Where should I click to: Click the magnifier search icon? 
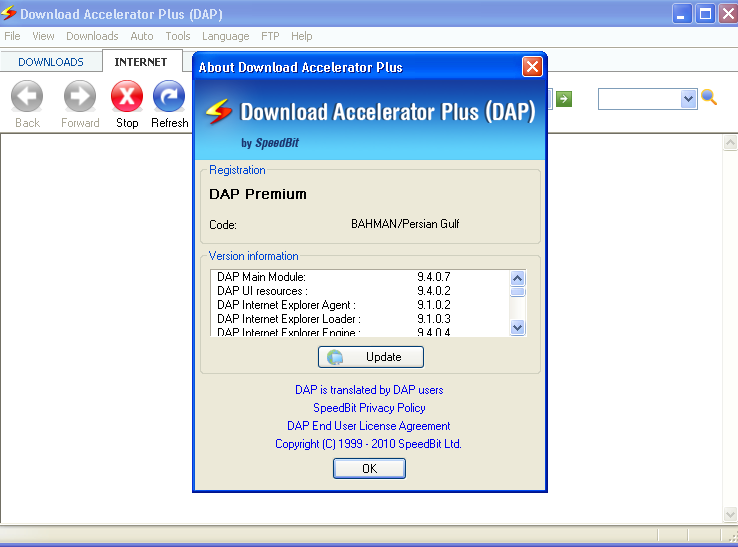pos(709,97)
